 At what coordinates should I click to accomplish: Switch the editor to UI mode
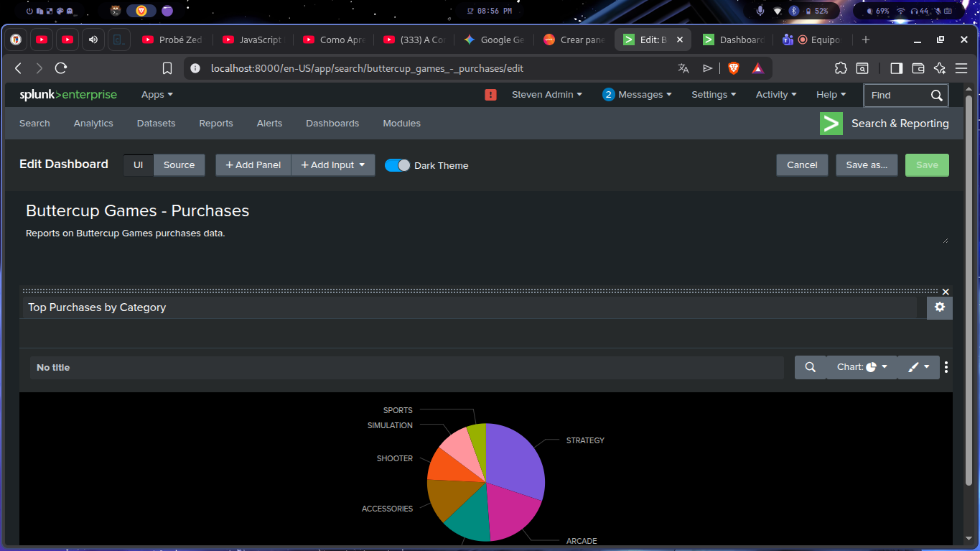pyautogui.click(x=138, y=165)
